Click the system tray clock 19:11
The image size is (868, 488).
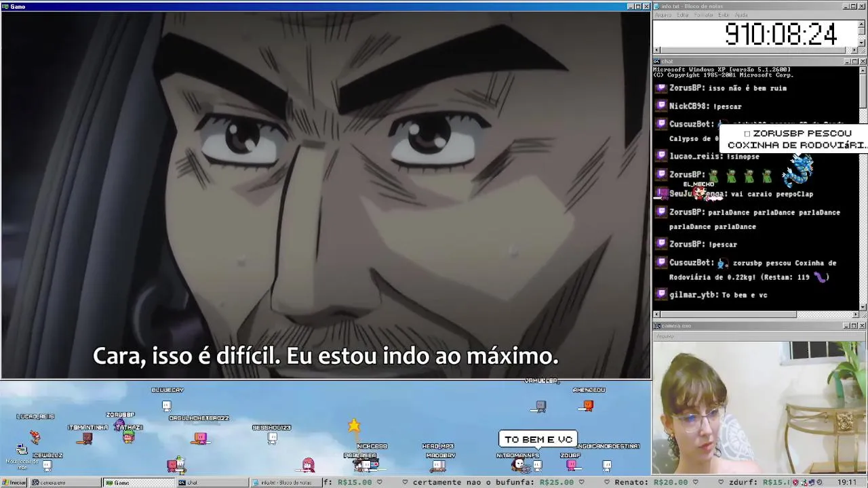(x=847, y=483)
